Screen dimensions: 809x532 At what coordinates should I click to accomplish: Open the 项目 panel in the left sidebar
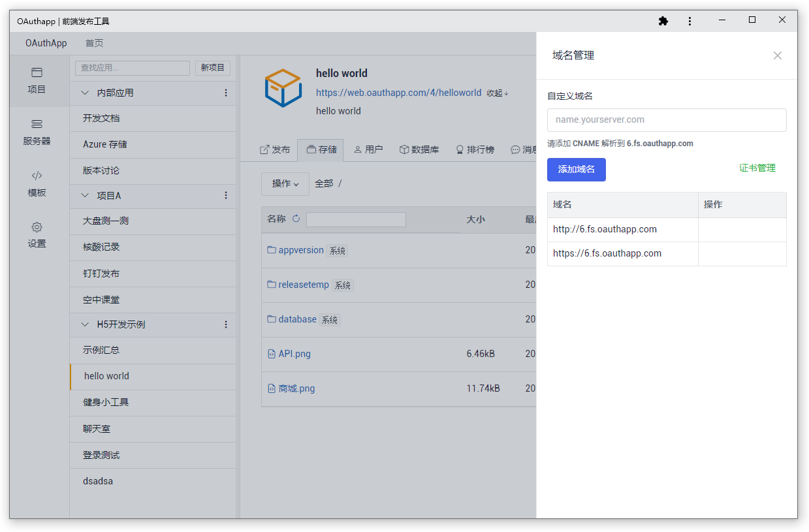click(37, 81)
